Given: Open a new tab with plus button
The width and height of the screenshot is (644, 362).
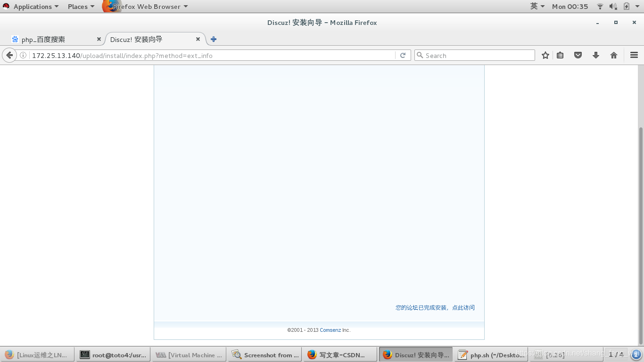Looking at the screenshot, I should click(x=214, y=39).
